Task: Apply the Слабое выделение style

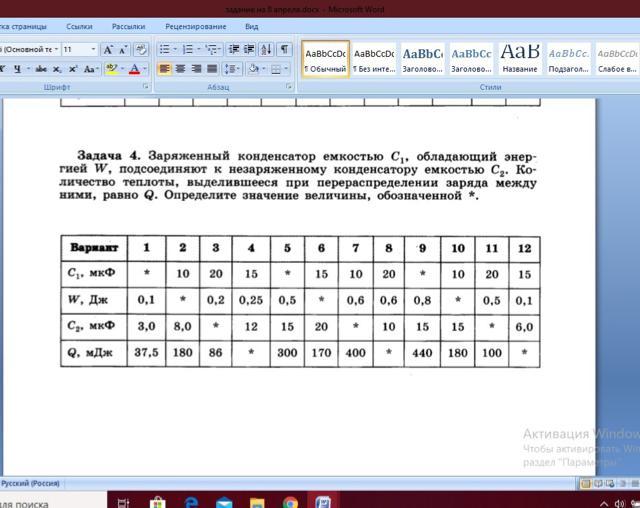Action: [617, 59]
